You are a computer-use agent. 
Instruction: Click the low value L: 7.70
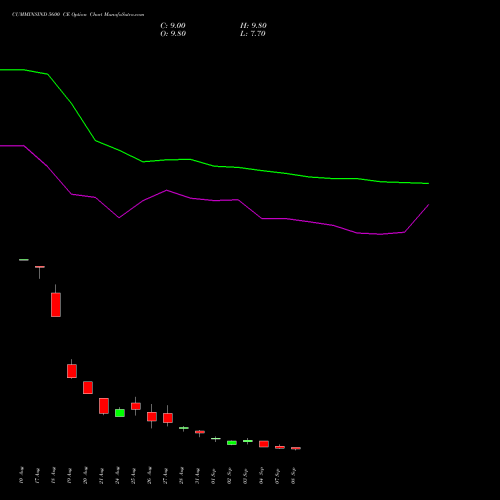253,34
